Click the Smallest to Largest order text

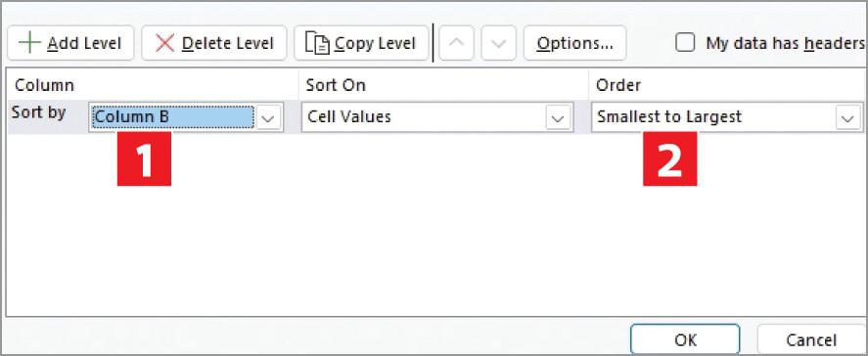(x=669, y=116)
